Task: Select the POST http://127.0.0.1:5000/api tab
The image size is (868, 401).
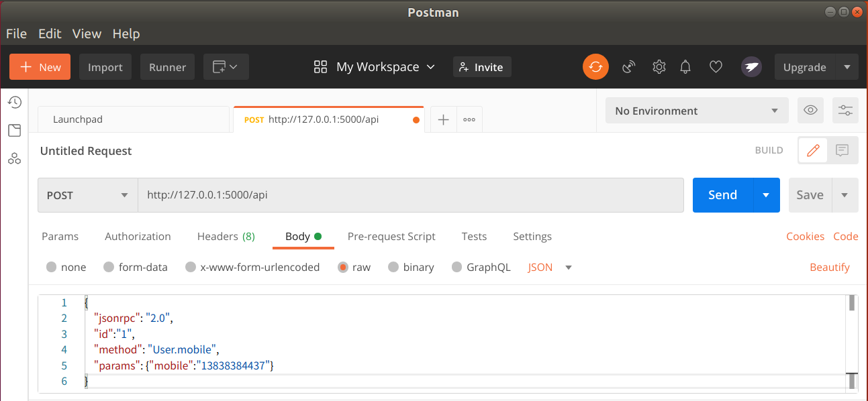Action: point(328,119)
